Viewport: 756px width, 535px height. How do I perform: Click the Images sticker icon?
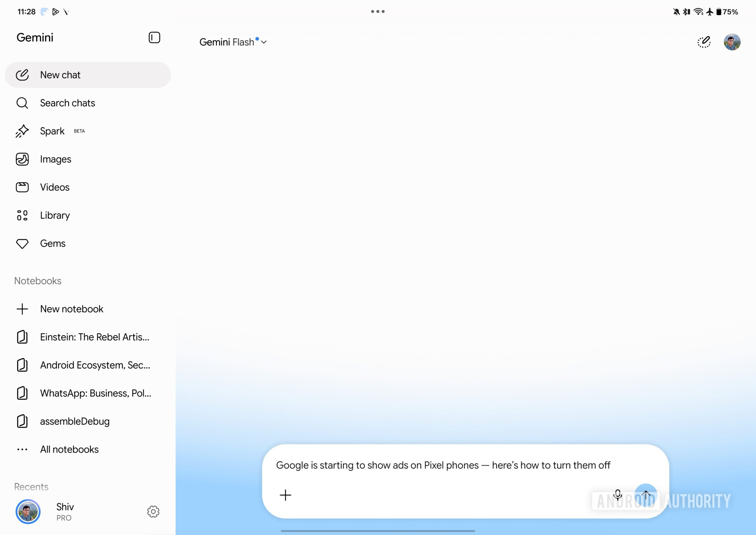(x=22, y=159)
